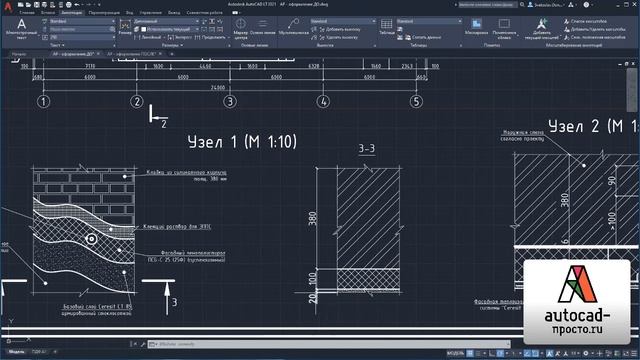Expand the Текст panel options

pos(58,45)
